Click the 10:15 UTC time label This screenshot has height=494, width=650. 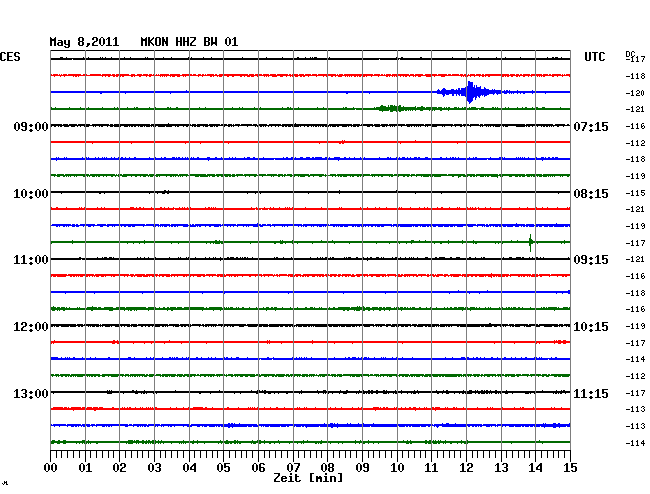pos(591,327)
